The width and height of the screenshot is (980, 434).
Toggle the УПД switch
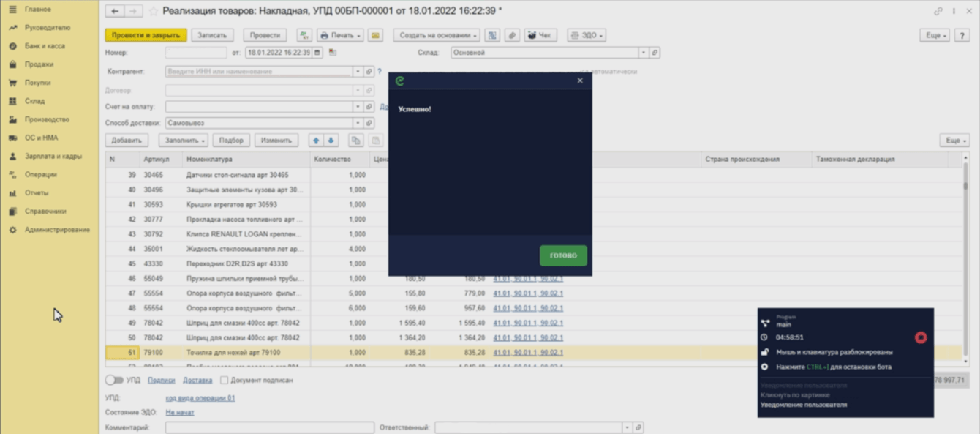(x=113, y=381)
